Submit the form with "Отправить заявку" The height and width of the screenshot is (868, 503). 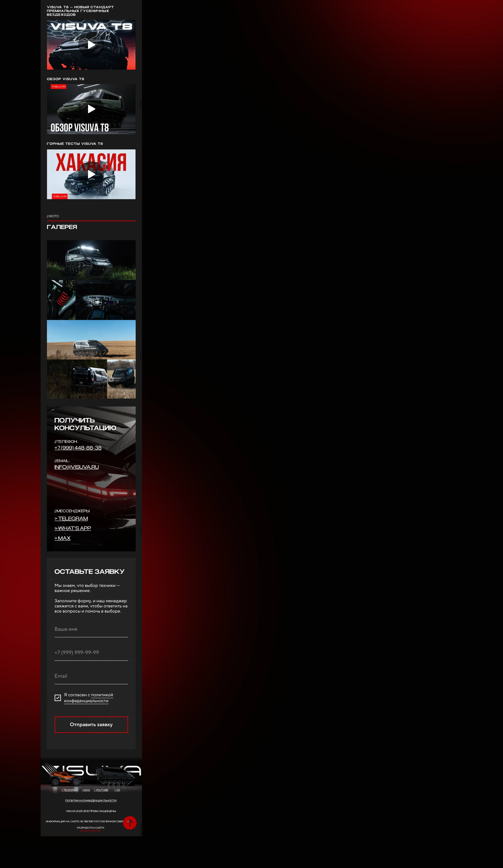point(91,724)
